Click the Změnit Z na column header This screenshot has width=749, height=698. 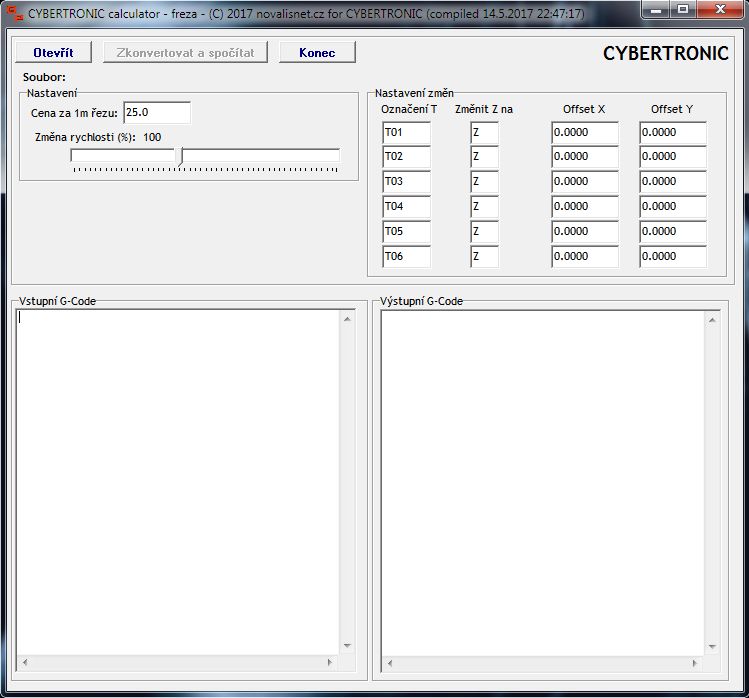[484, 109]
